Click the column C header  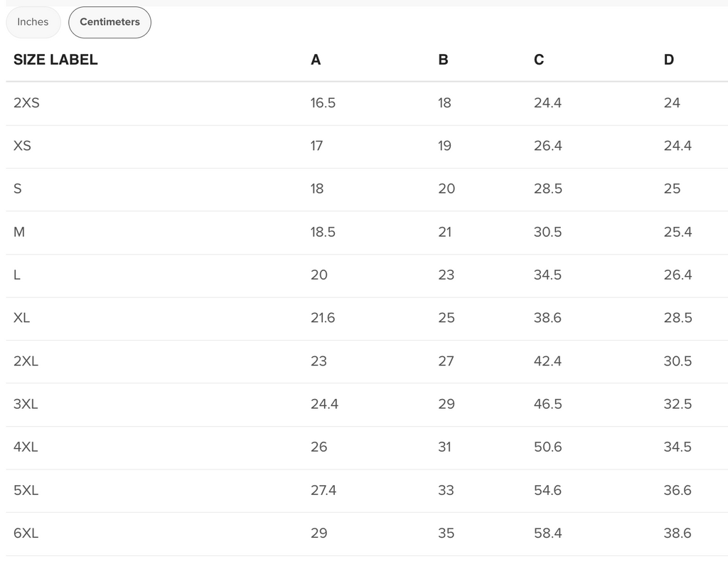coord(539,60)
